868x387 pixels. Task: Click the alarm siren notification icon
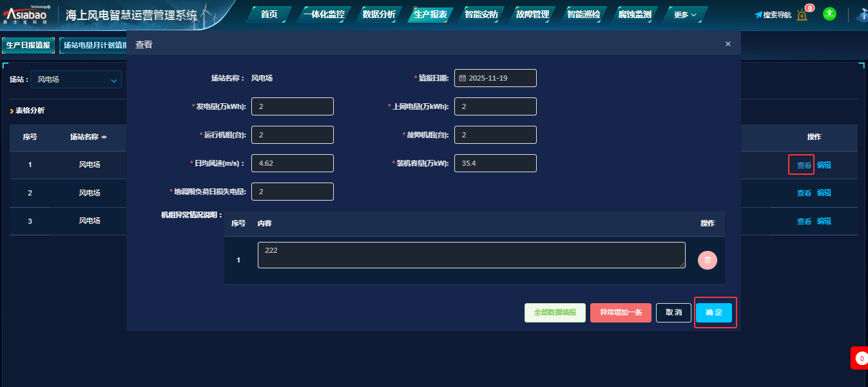coord(802,15)
